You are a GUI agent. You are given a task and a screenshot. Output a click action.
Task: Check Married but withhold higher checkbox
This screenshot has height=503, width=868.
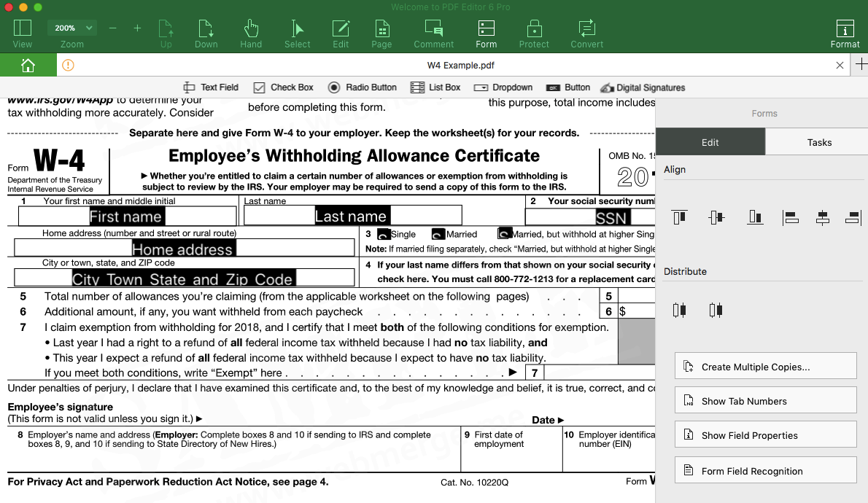[x=504, y=233]
